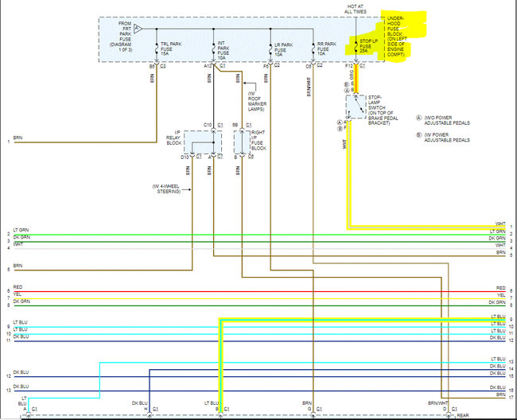Click the triangle 'A' connector symbol
This screenshot has height=420, width=517.
tap(138, 29)
